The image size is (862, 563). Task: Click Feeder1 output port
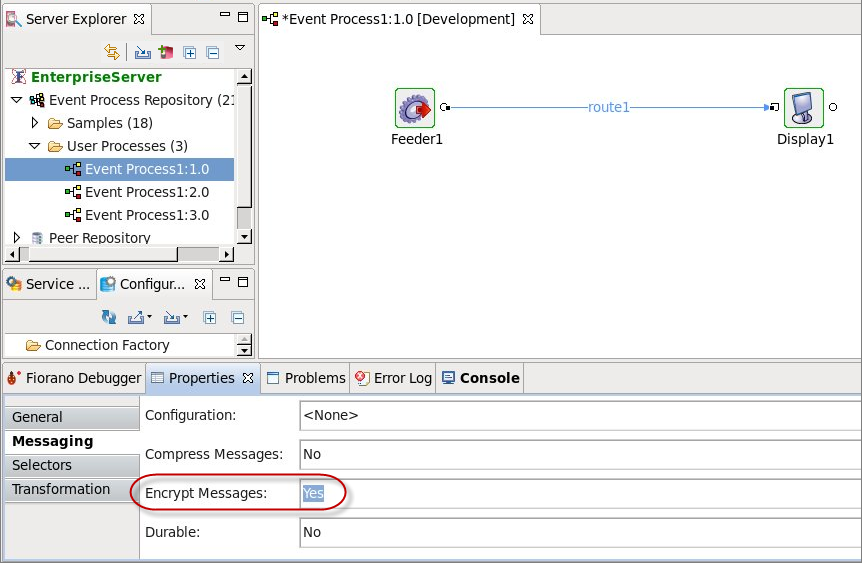click(445, 107)
